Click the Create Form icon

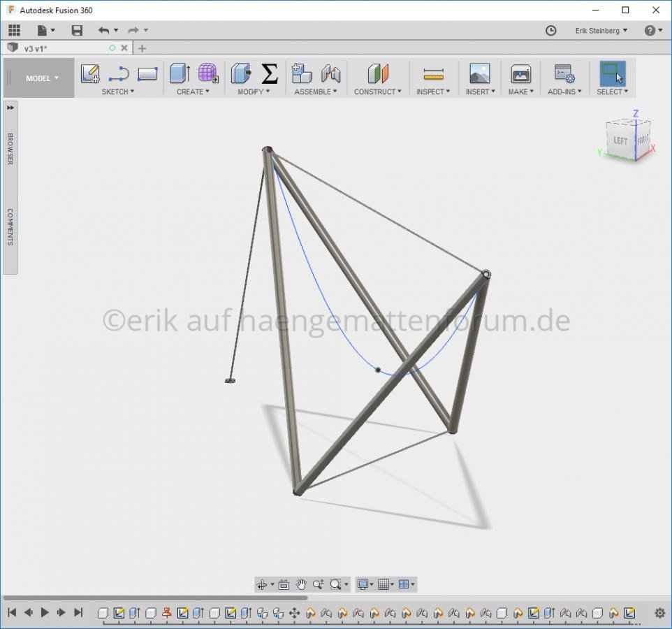pos(208,73)
